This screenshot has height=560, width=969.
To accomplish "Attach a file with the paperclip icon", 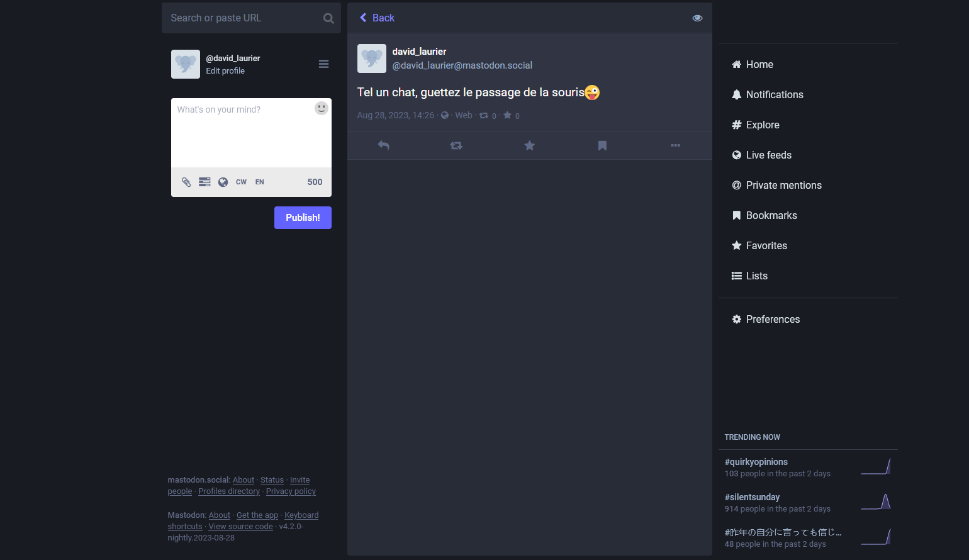I will coord(186,182).
